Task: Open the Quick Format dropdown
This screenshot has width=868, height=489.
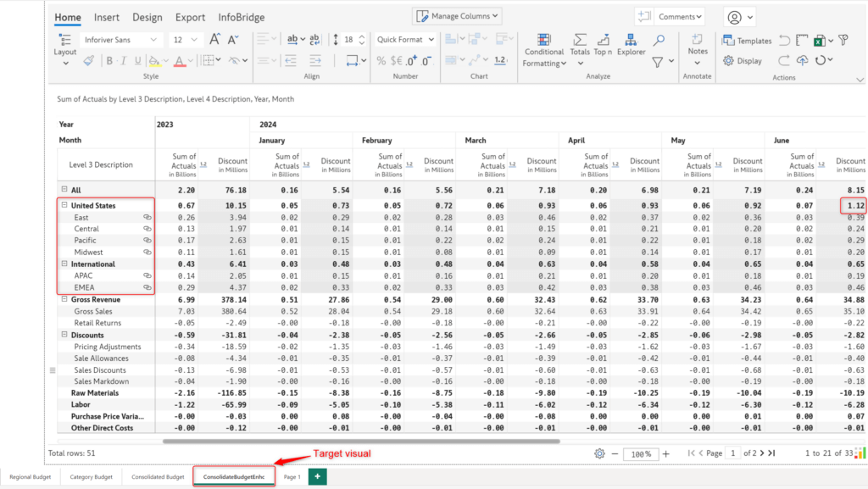Action: point(404,40)
